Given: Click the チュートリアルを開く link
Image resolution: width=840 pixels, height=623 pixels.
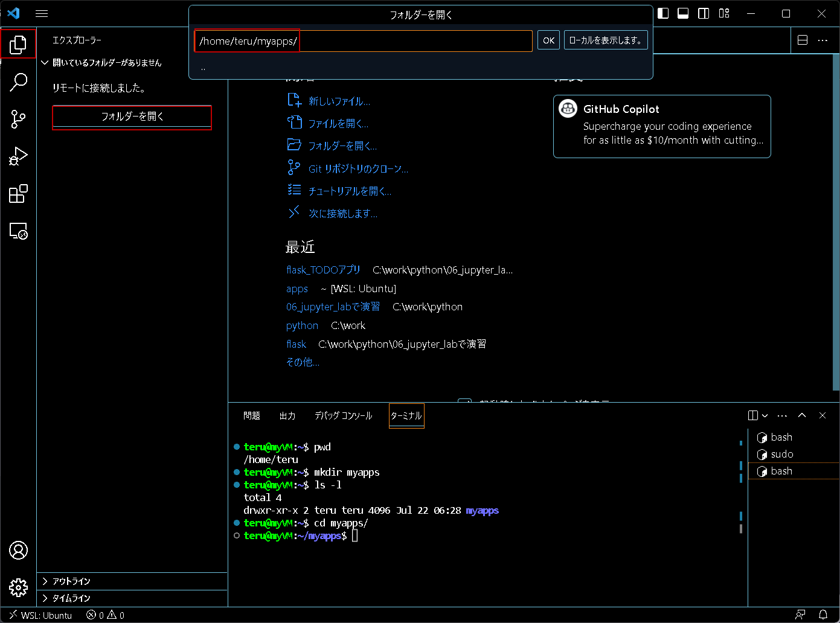Looking at the screenshot, I should [350, 191].
